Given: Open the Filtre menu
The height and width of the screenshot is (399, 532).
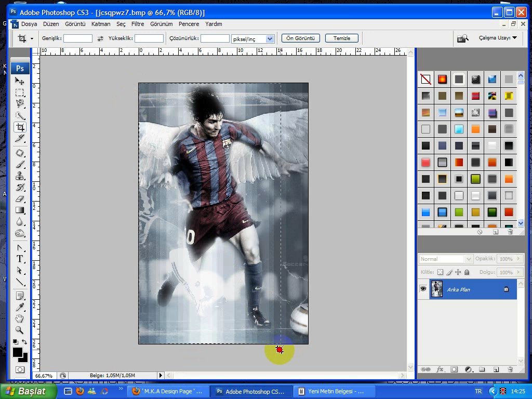Looking at the screenshot, I should pyautogui.click(x=138, y=24).
